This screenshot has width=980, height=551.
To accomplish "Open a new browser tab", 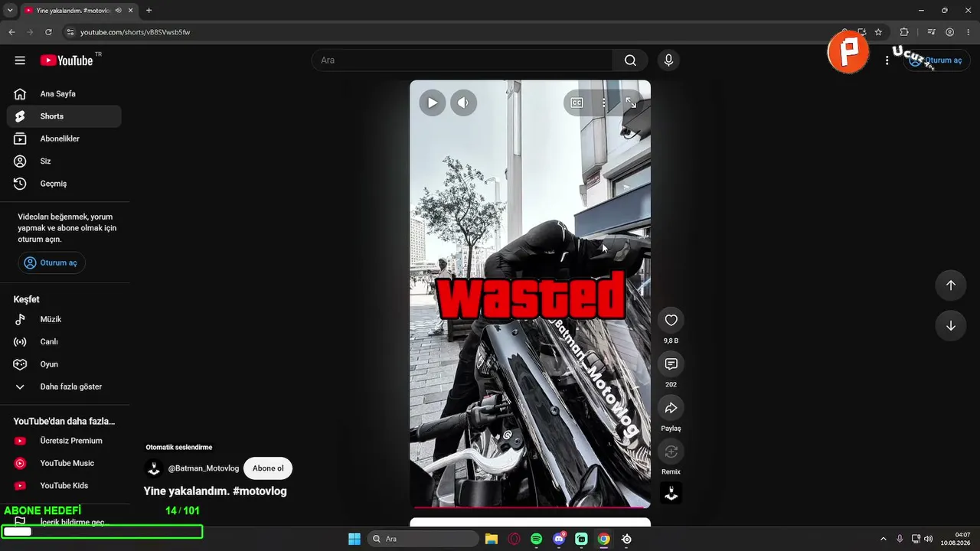I will tap(149, 11).
